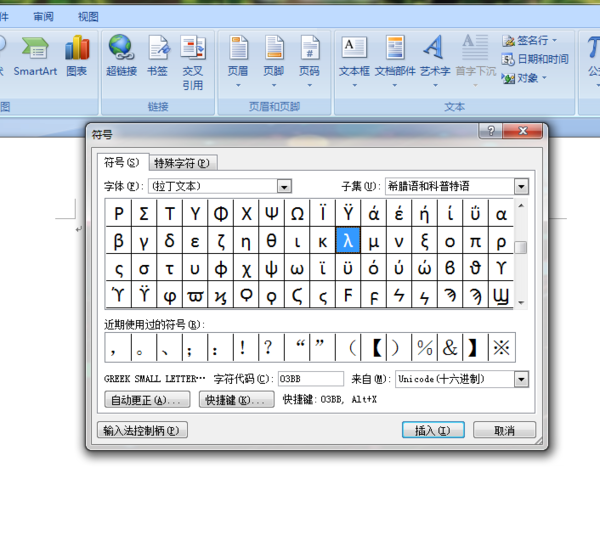Switch to the Review (审阅) ribbon tab
600x535 pixels.
coord(43,17)
